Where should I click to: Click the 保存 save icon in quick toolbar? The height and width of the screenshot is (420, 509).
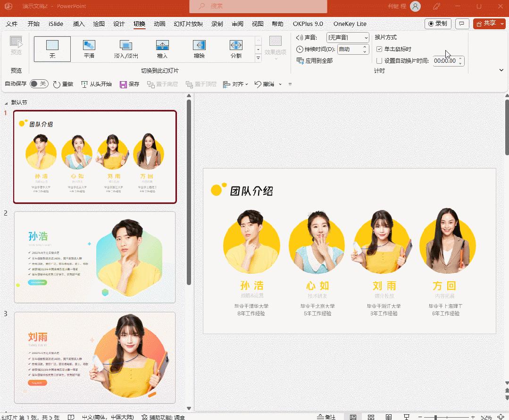click(x=124, y=84)
